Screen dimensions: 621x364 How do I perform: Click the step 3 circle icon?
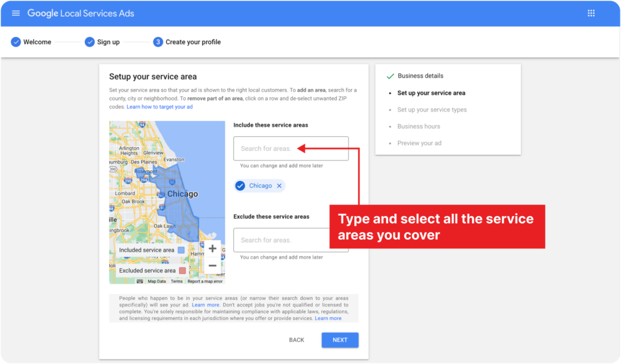[x=158, y=42]
